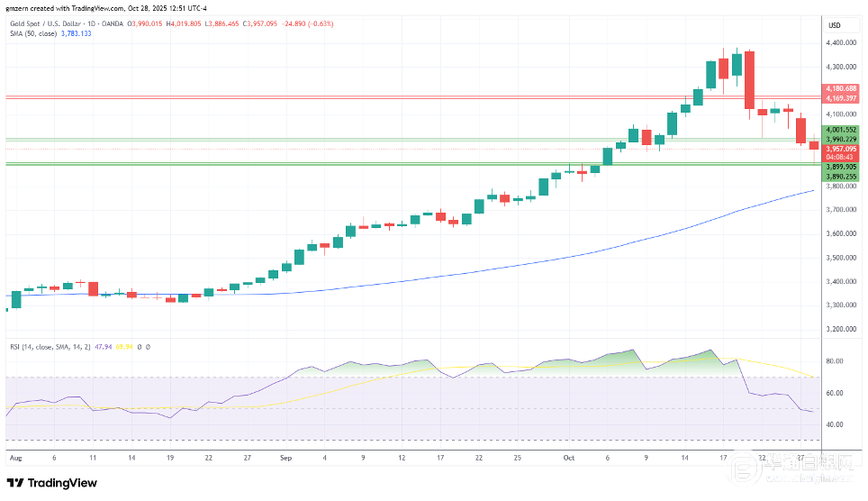The image size is (868, 501).
Task: Click the 4,169.397 red price label
Action: [x=840, y=97]
